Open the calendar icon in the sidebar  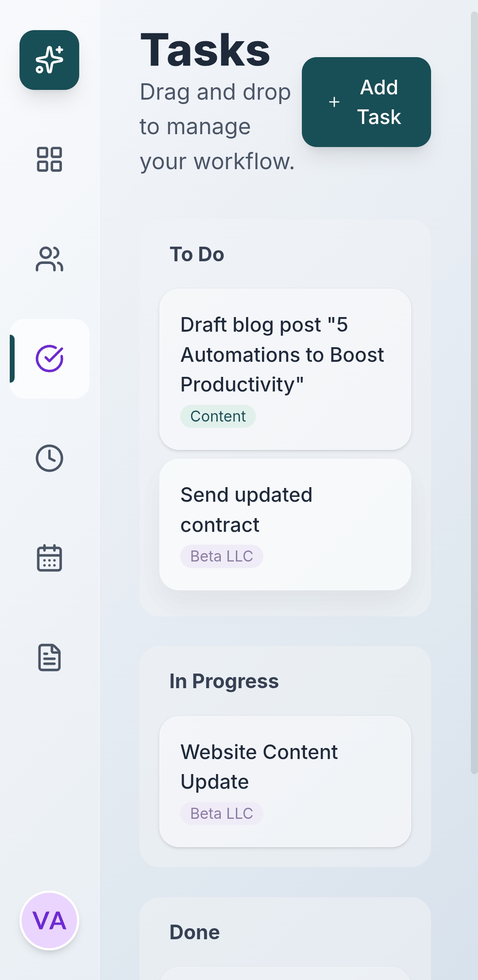(x=49, y=558)
